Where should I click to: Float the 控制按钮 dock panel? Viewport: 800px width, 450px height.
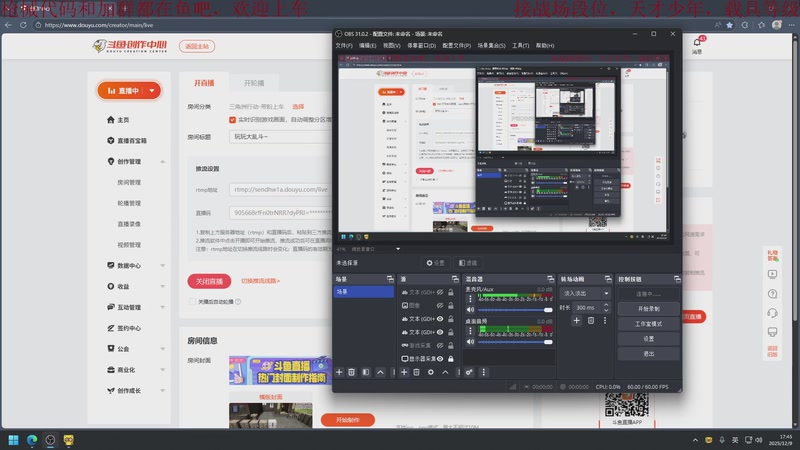coord(677,279)
